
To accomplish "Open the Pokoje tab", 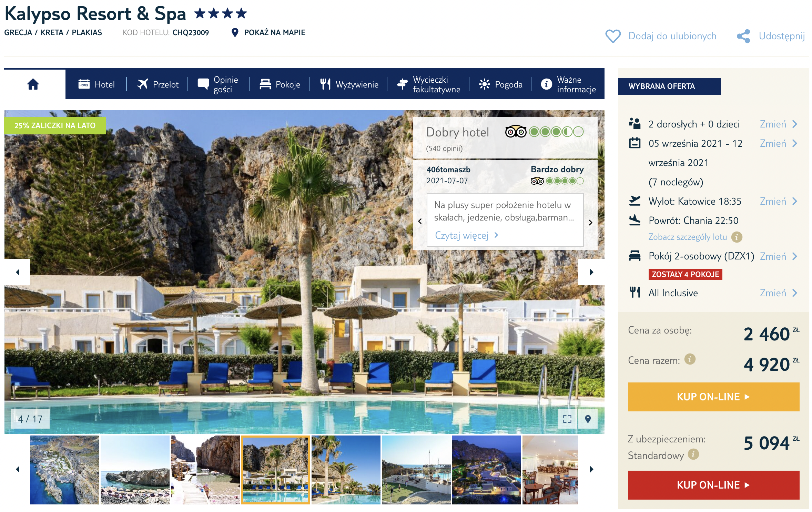I will click(280, 84).
